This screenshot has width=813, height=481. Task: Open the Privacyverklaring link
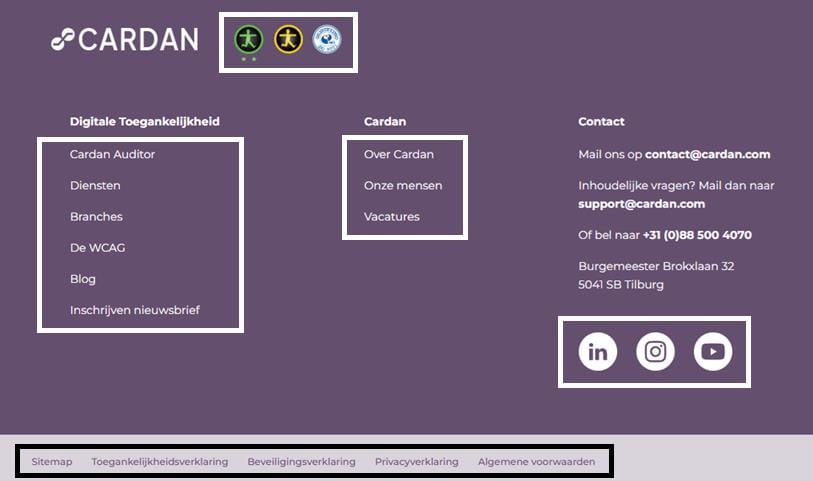417,461
